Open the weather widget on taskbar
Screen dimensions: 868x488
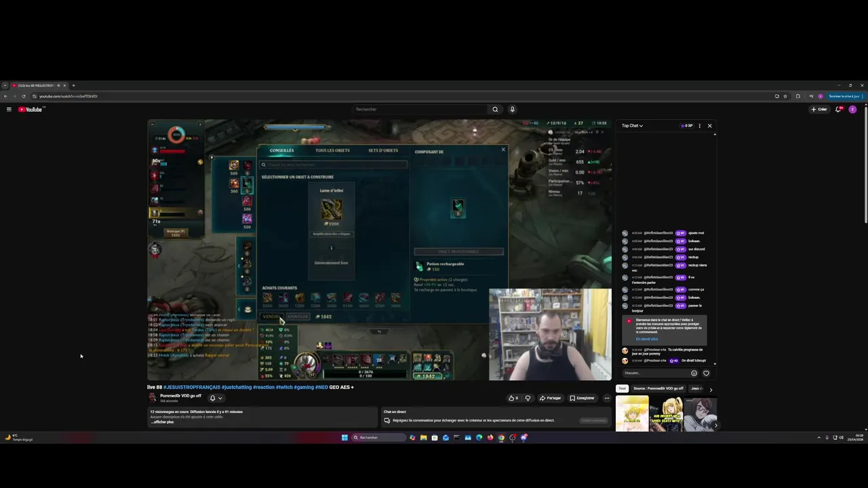tap(18, 437)
